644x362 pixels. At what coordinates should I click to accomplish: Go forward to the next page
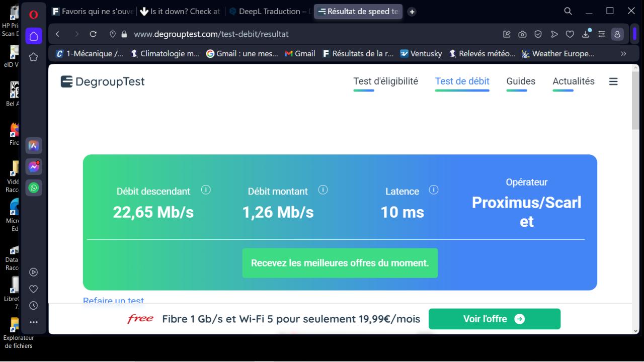point(76,34)
